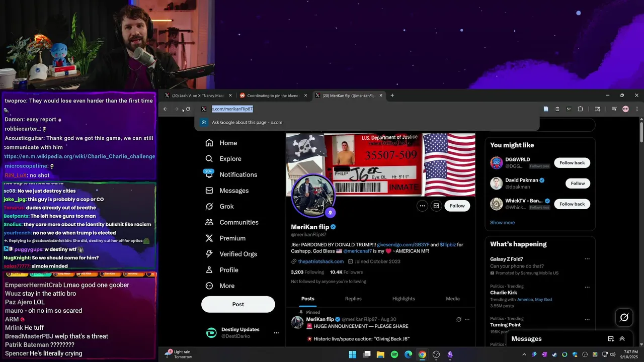Open Notifications with the 20+ badge

point(231,174)
